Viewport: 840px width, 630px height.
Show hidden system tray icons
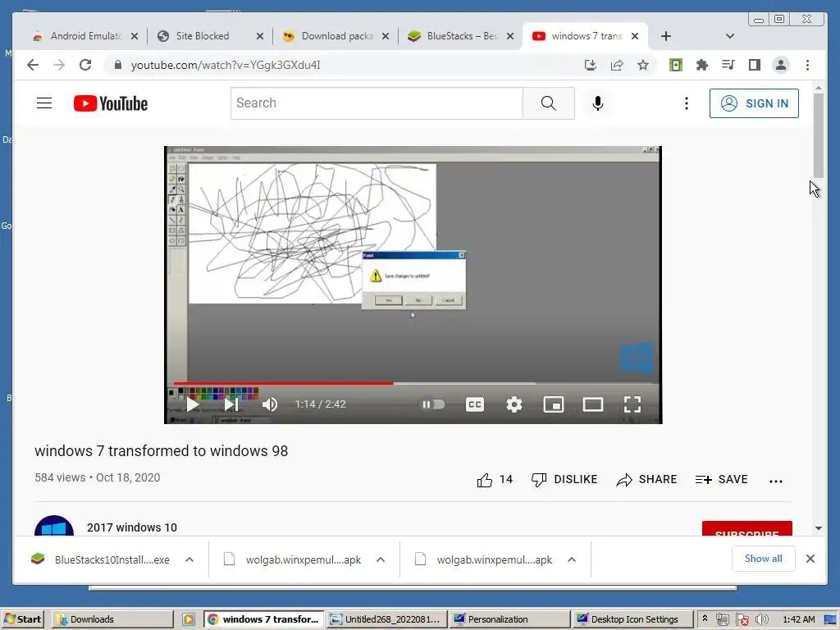705,619
